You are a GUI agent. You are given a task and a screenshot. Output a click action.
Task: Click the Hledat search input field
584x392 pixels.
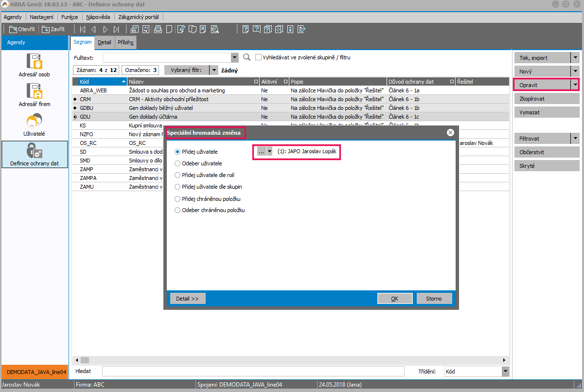point(253,372)
